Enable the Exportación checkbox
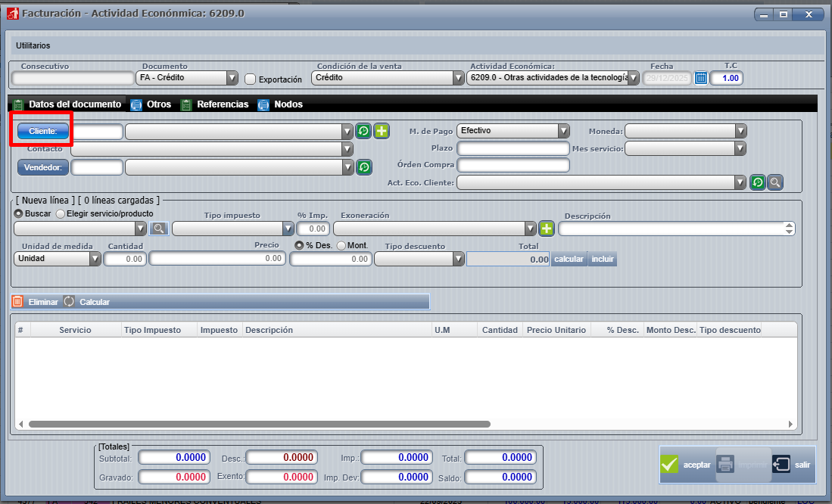832x504 pixels. tap(251, 79)
